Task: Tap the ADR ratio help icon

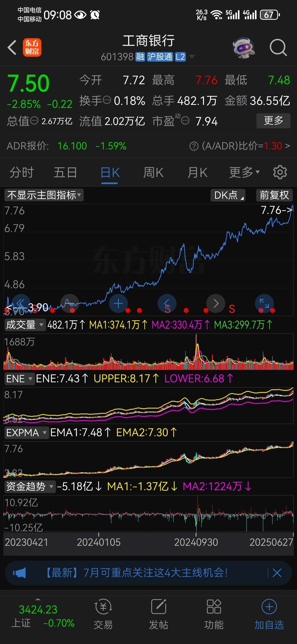Action: (x=194, y=146)
